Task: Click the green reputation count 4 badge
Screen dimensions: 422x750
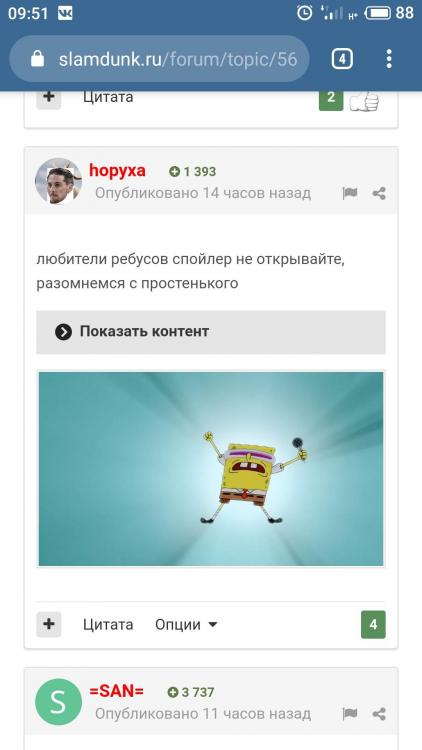Action: point(373,624)
